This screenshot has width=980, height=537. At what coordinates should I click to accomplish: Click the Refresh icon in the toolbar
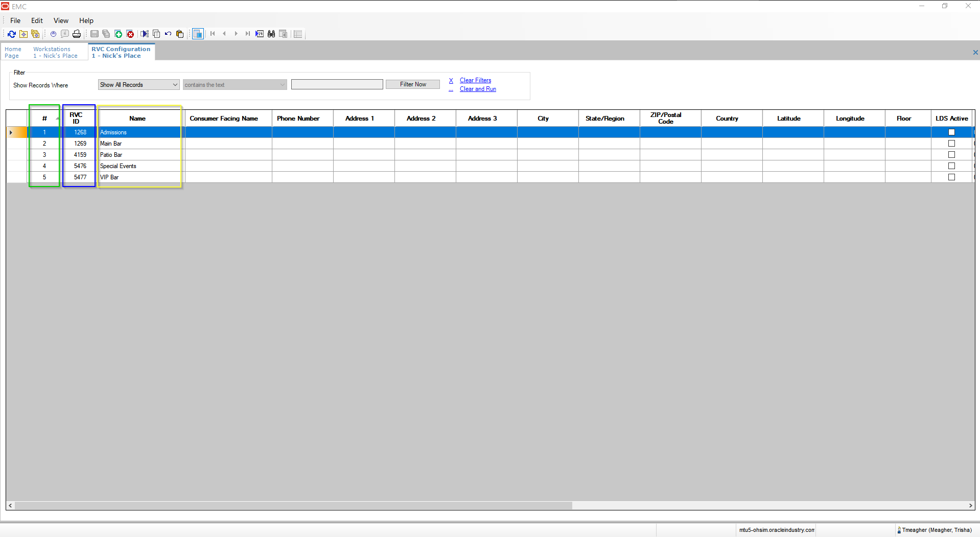coord(12,34)
